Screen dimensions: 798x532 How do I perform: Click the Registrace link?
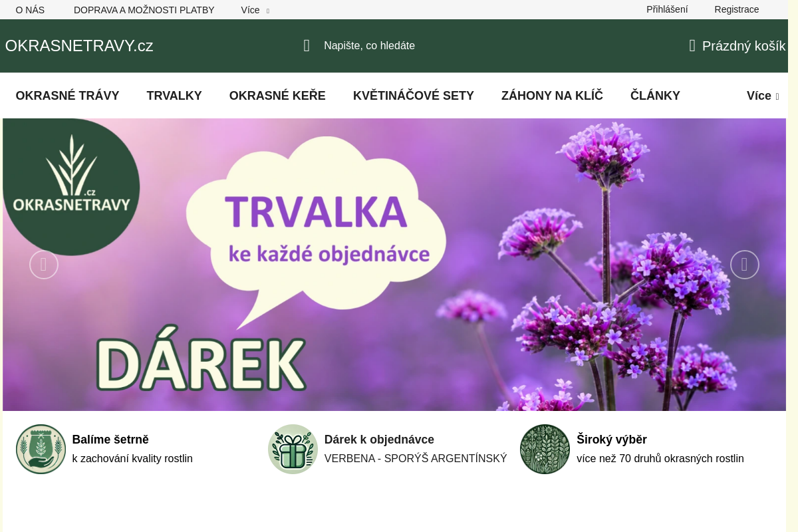pyautogui.click(x=737, y=9)
